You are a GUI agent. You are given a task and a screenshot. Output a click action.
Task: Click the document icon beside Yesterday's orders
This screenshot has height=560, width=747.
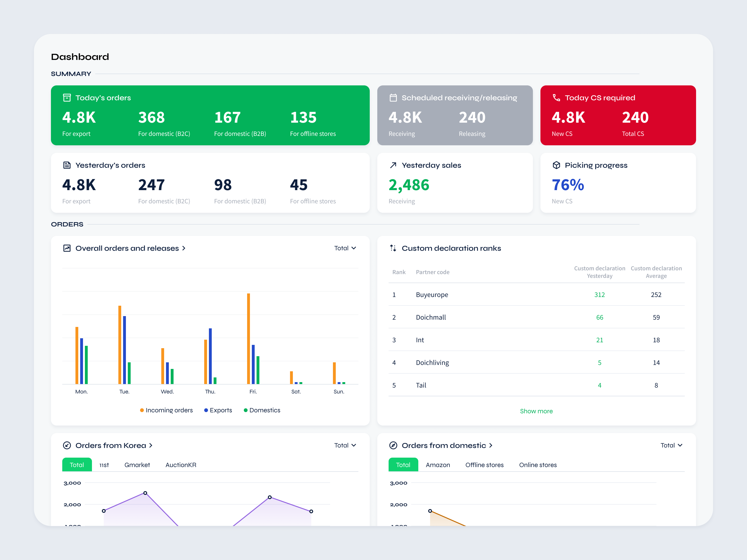pos(67,165)
